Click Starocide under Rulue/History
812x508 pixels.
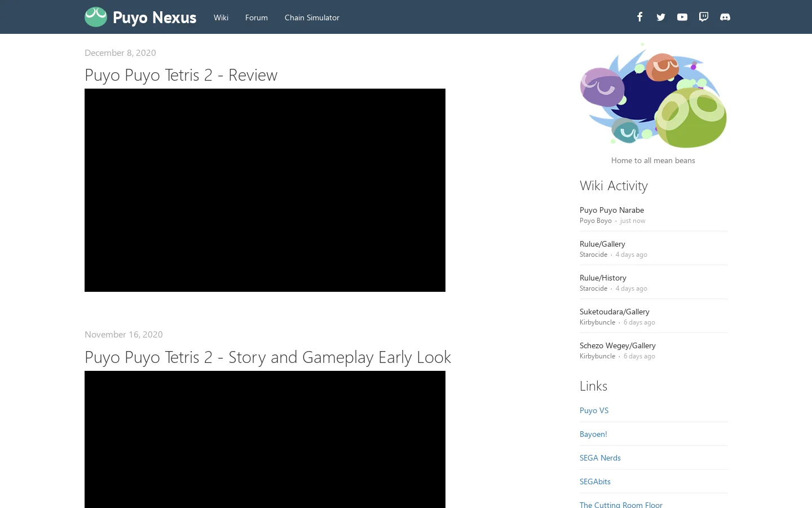pos(593,288)
